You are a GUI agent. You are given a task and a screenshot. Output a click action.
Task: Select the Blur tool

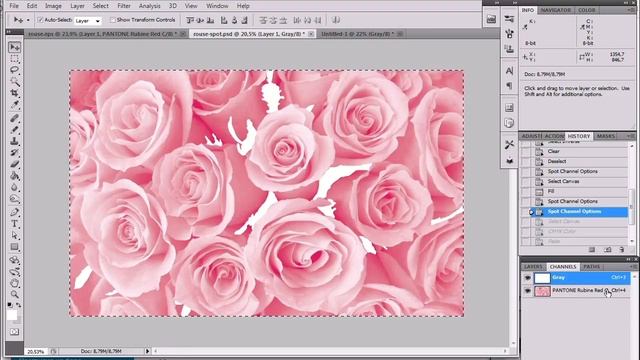[x=15, y=187]
